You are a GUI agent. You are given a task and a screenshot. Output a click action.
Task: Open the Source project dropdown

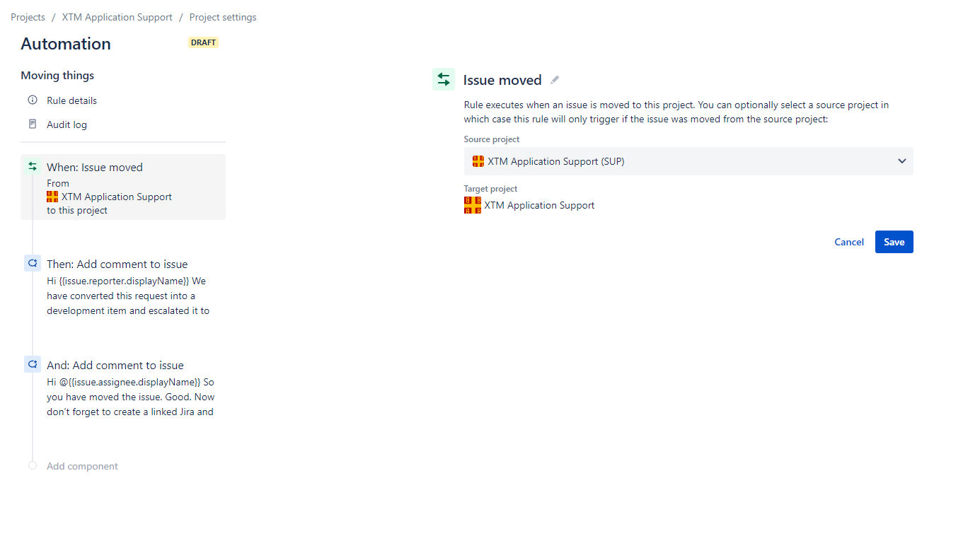688,161
